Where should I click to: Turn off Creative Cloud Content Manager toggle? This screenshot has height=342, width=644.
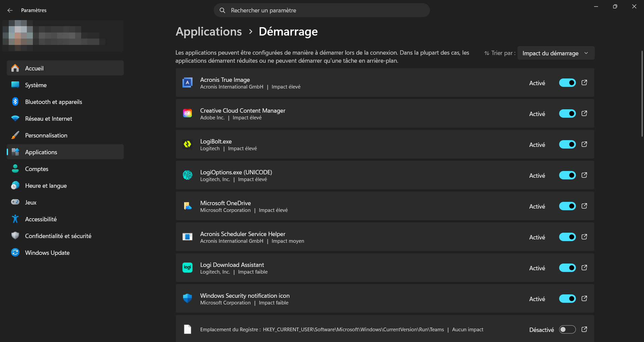(567, 113)
